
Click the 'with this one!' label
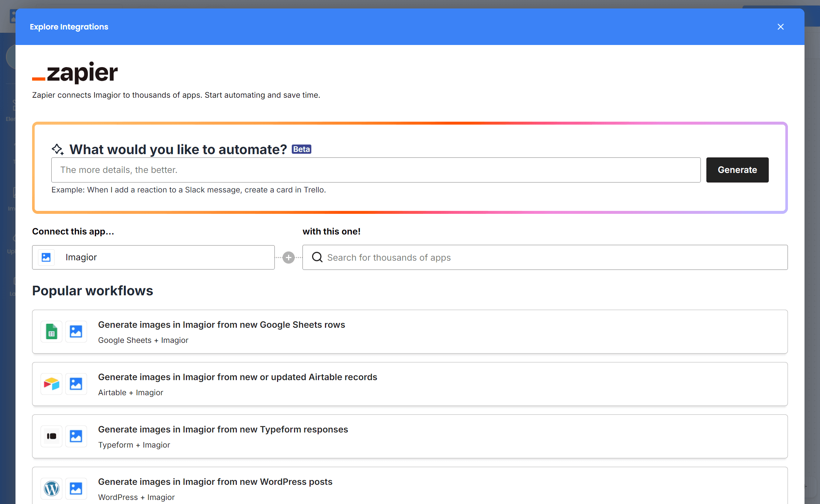[332, 232]
